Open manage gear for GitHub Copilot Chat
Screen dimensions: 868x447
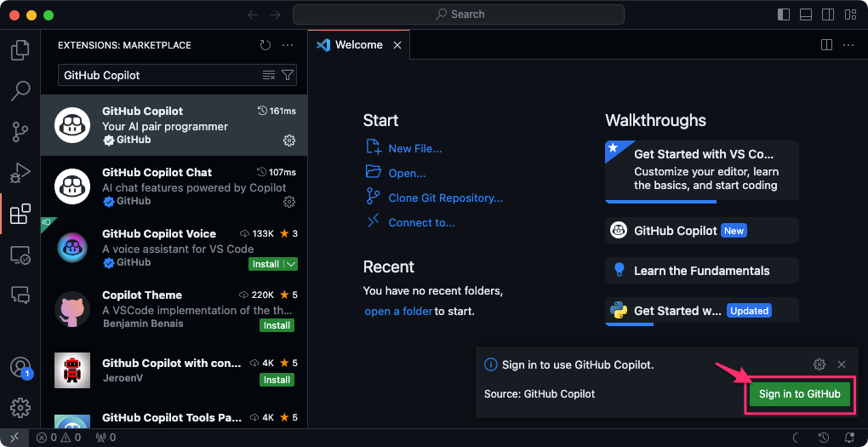289,202
